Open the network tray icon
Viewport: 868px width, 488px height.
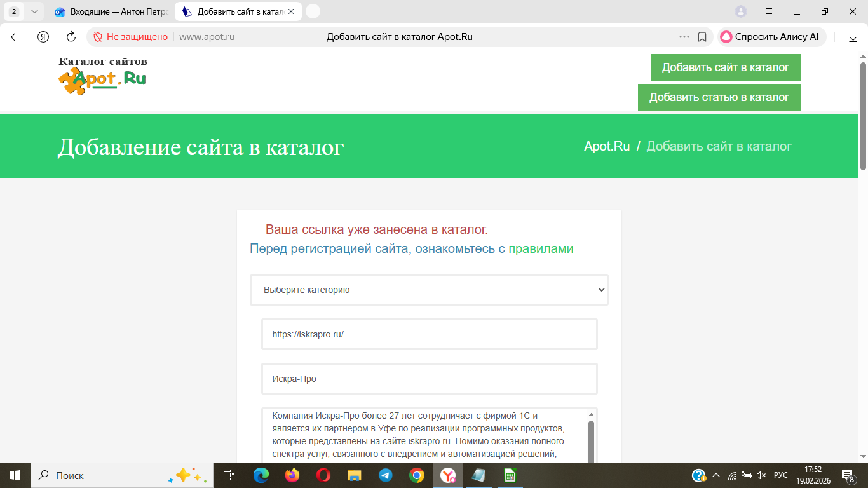pos(732,475)
